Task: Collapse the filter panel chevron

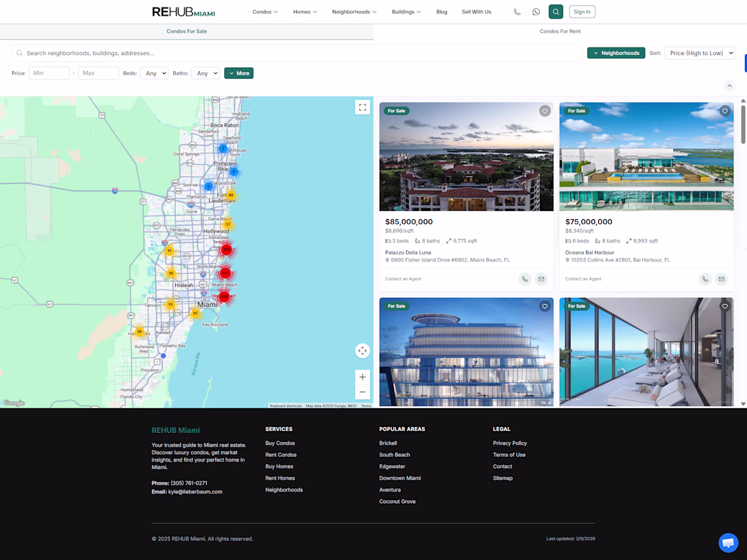Action: point(729,86)
